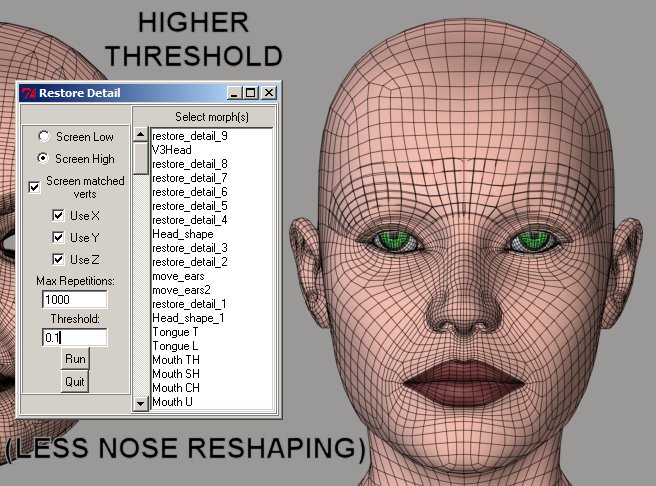Maximize the Restore Detail window
Screen dimensions: 656x486
251,93
